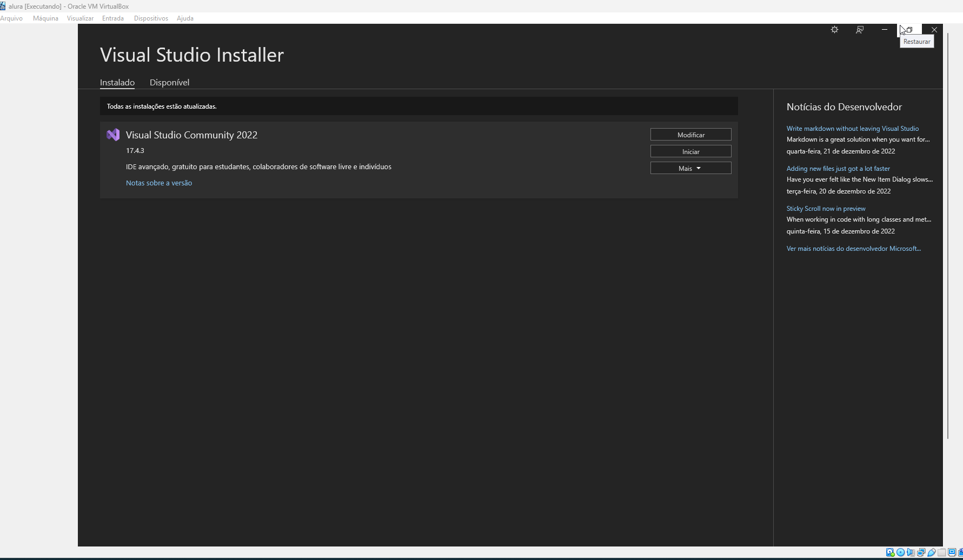Click the 'IDE avançado, gratuito para estudantes' description

click(258, 166)
